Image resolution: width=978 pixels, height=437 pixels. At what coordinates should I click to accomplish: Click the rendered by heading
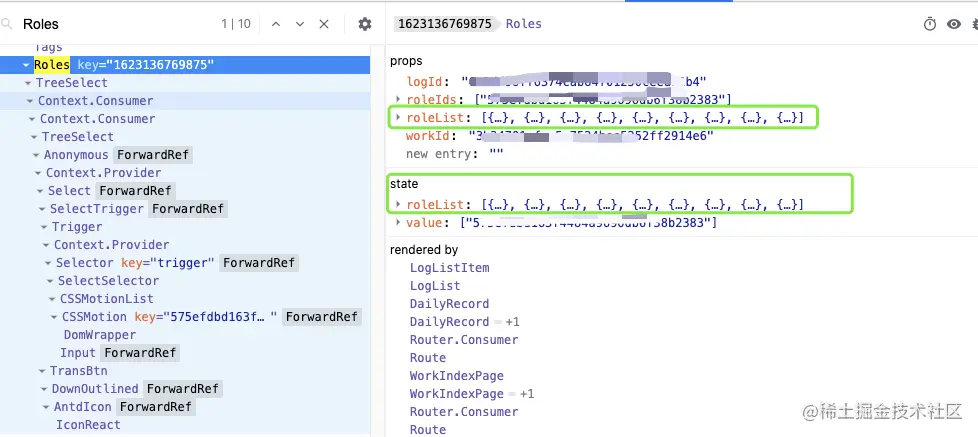[424, 250]
